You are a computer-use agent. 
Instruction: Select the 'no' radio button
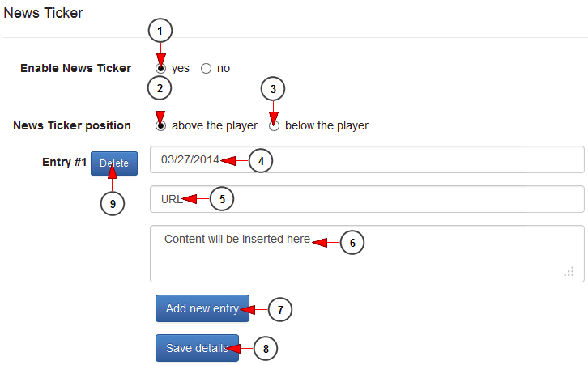click(x=206, y=69)
